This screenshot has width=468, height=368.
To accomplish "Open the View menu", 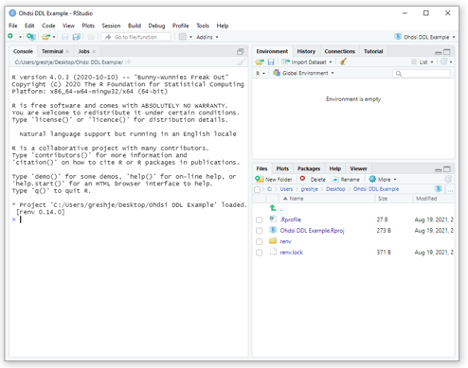I will coord(68,26).
